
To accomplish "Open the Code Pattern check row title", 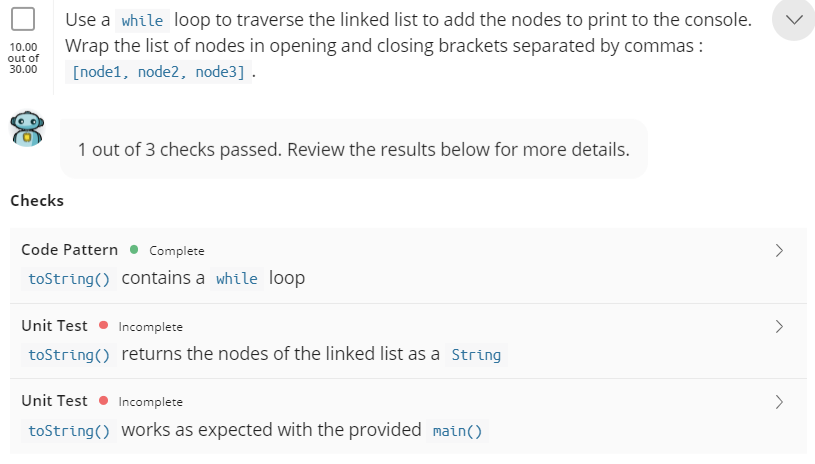I will pos(69,250).
